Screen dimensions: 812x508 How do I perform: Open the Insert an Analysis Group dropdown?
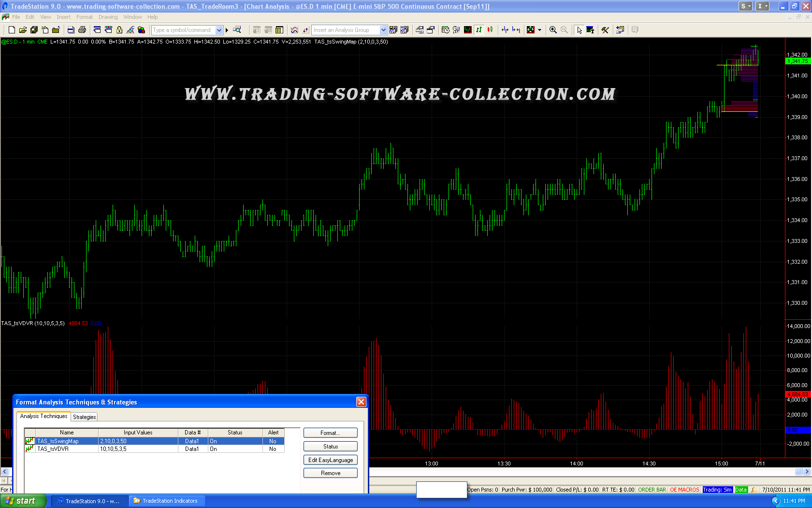pyautogui.click(x=383, y=30)
